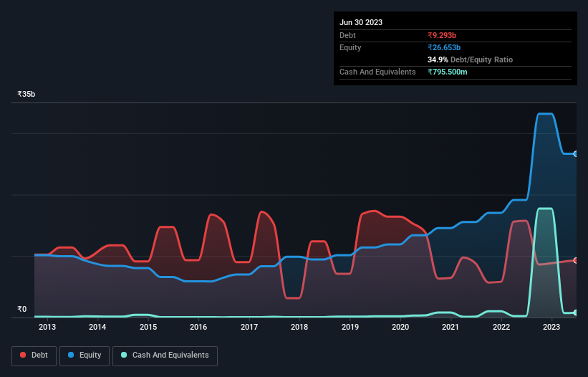The image size is (588, 377).
Task: Click the 2014 x-axis label
Action: tap(97, 327)
